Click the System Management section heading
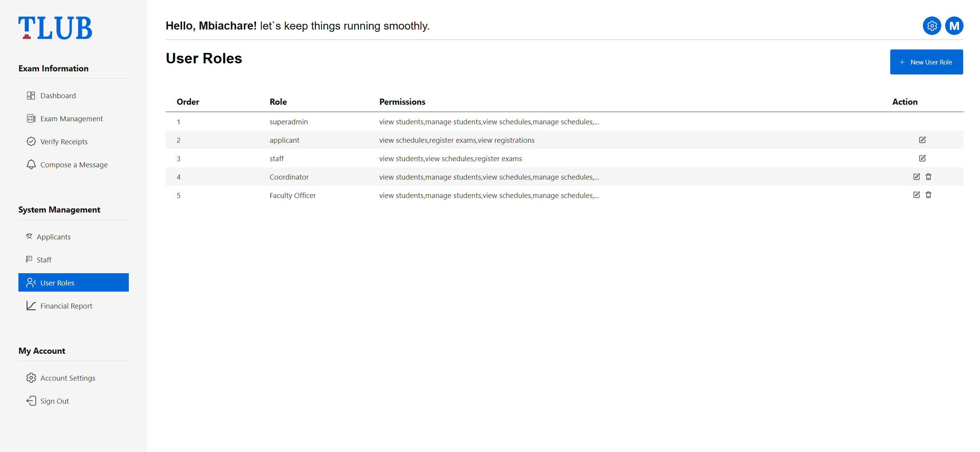 (x=59, y=210)
